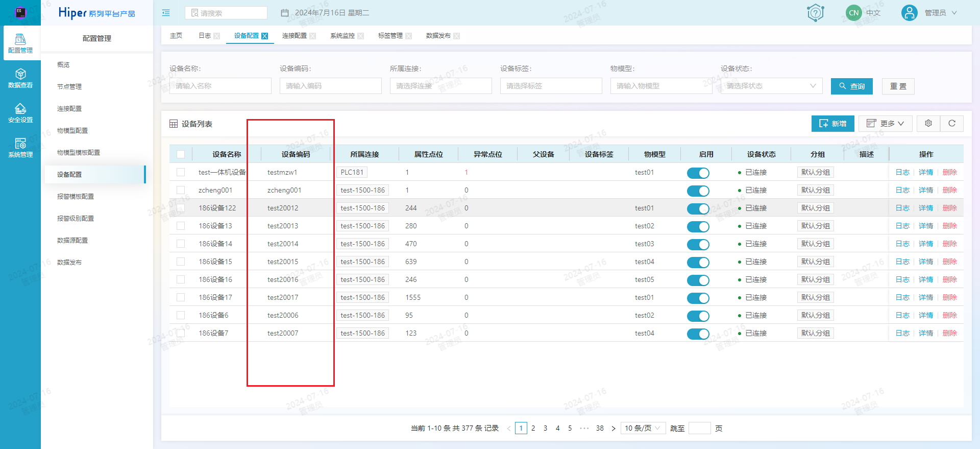980x449 pixels.
Task: Switch to the 连接配置 tab
Action: [295, 36]
